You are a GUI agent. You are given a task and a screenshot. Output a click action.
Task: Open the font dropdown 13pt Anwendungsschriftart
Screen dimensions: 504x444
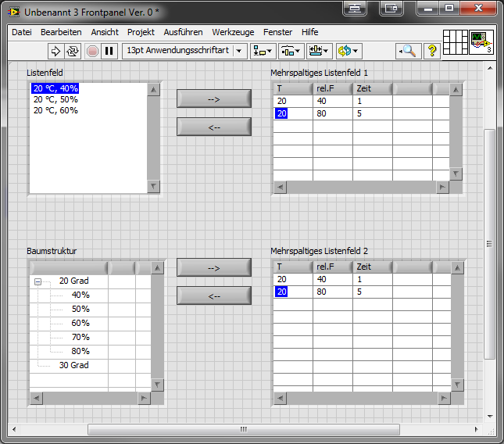click(184, 51)
